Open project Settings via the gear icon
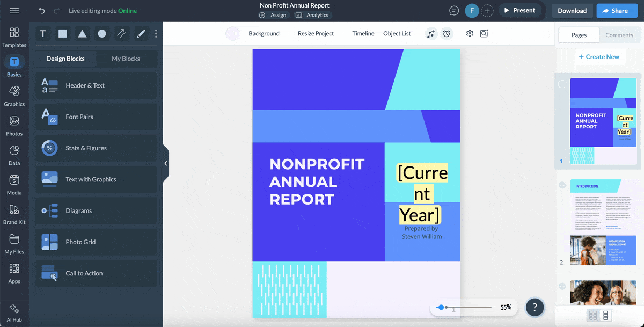644x327 pixels. (469, 33)
